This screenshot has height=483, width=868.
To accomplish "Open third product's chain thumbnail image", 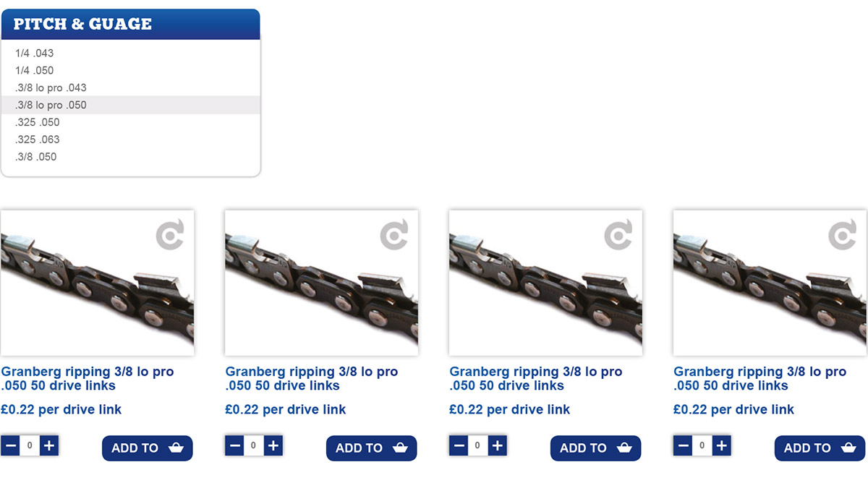I will coord(546,283).
